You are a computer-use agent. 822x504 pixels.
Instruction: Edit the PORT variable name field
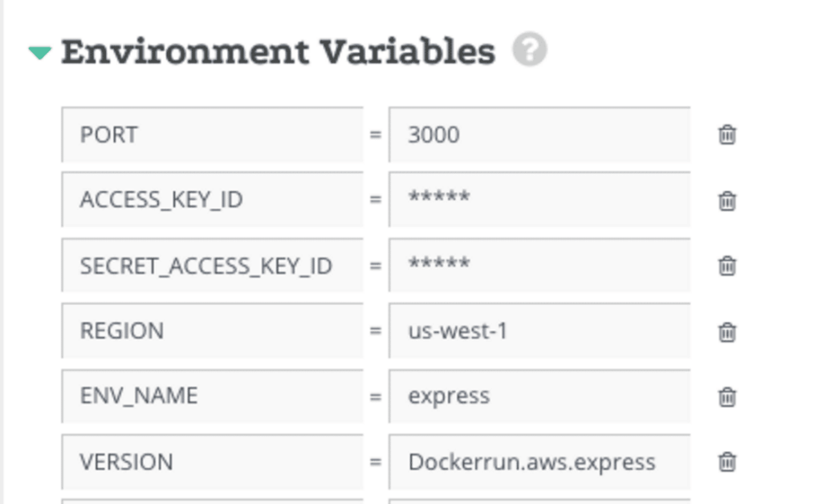[x=212, y=135]
